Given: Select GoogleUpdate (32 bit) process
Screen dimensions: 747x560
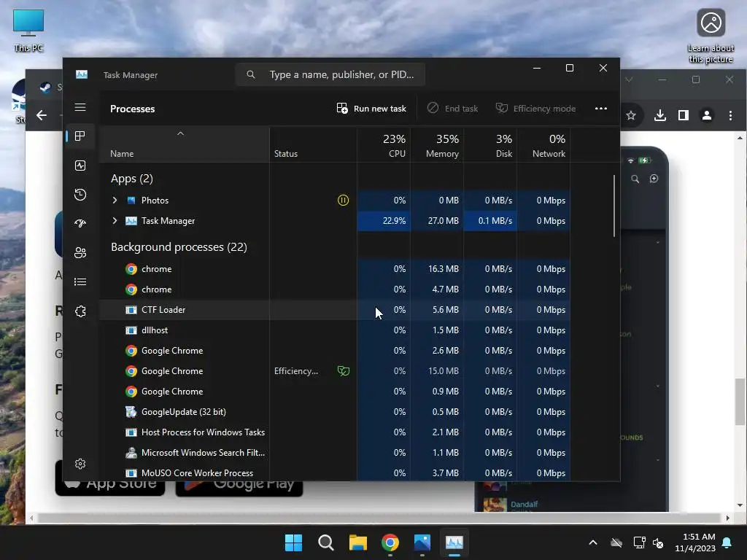Looking at the screenshot, I should pyautogui.click(x=334, y=412).
